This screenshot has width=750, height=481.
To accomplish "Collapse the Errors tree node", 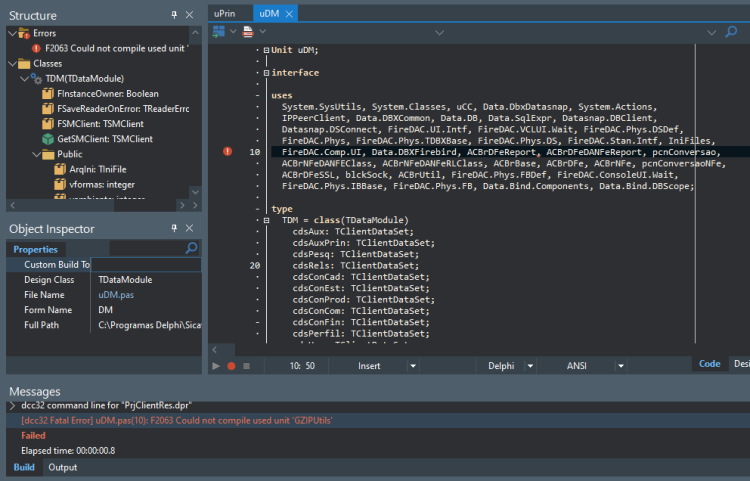I will tap(12, 33).
